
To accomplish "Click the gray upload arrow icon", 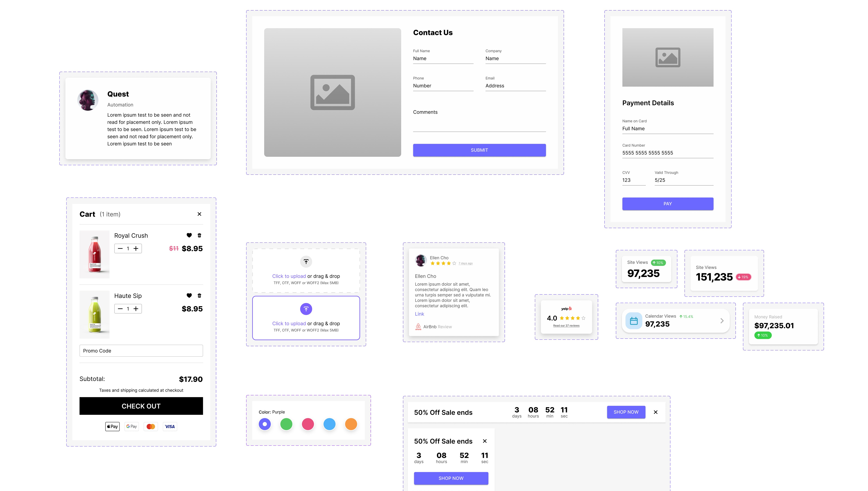I will pos(306,262).
